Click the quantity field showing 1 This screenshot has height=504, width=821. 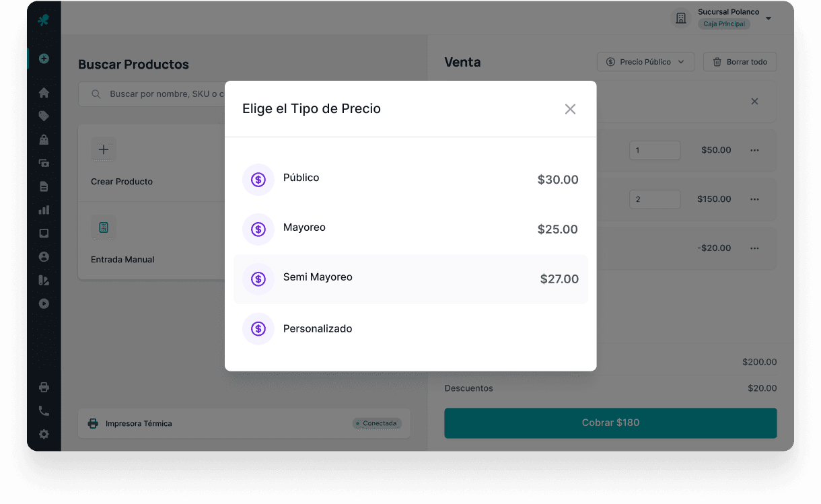tap(654, 150)
